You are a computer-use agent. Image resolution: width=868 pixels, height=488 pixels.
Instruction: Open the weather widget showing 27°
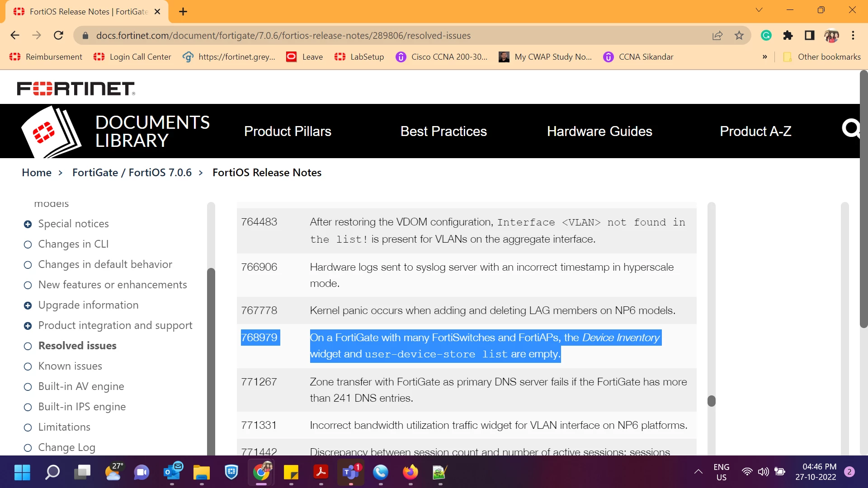point(113,471)
